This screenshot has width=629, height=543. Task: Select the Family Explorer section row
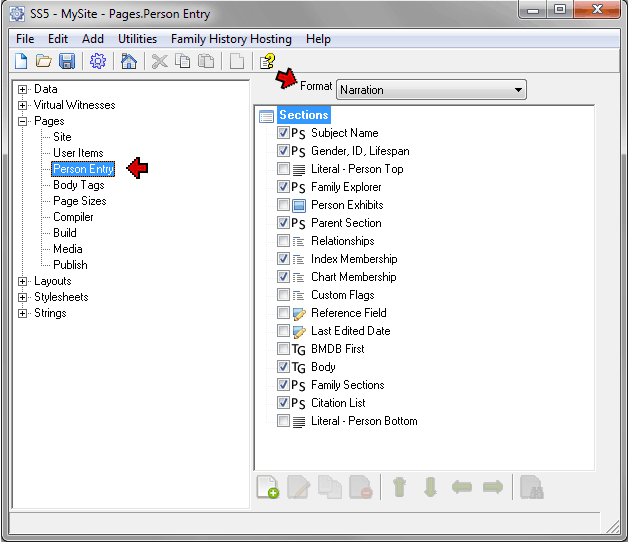(x=345, y=187)
